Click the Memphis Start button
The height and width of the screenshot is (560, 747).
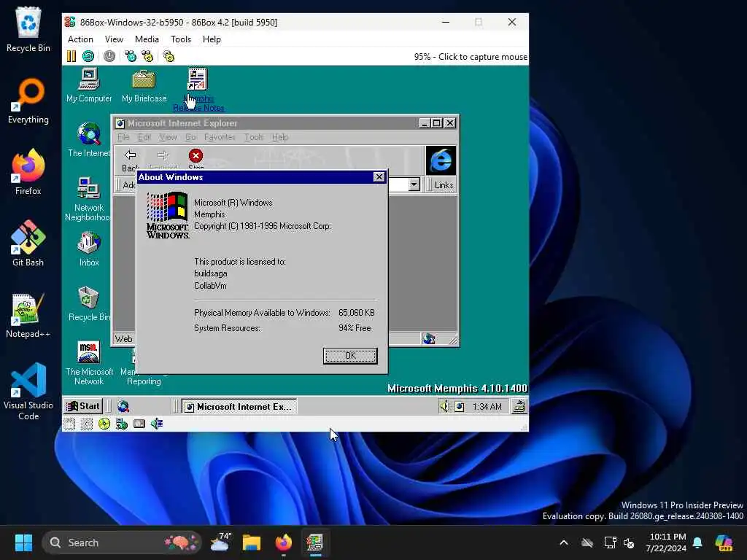(83, 406)
